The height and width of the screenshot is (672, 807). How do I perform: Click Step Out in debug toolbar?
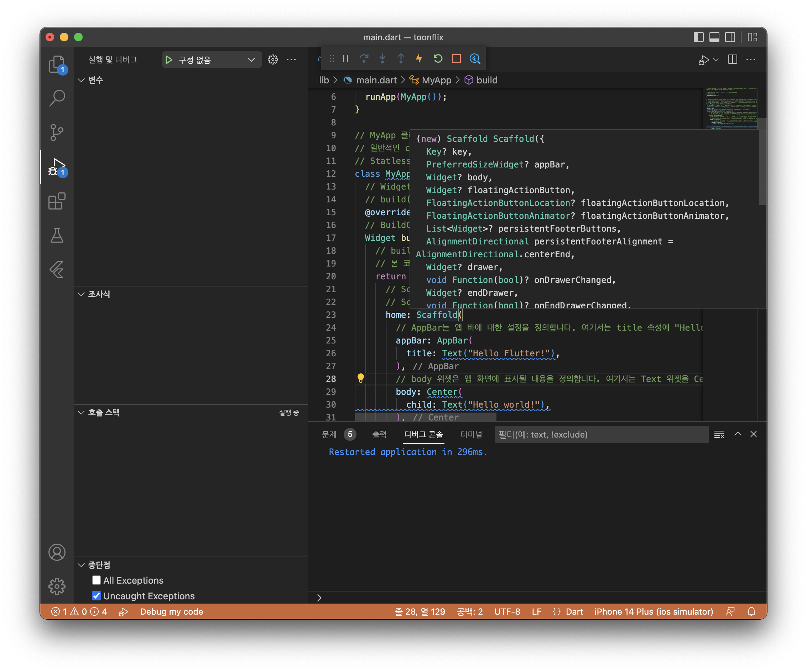pos(401,58)
